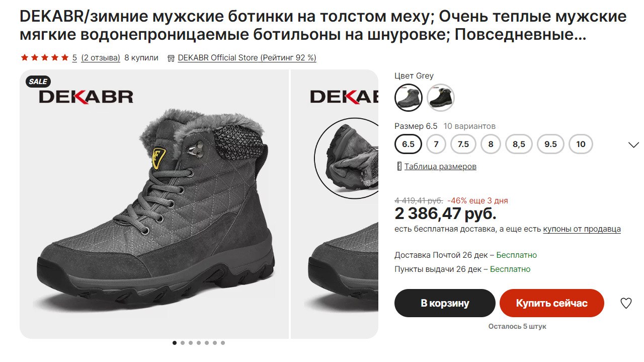Image resolution: width=644 pixels, height=362 pixels.
Task: Select the grey boot color swatch
Action: point(409,97)
